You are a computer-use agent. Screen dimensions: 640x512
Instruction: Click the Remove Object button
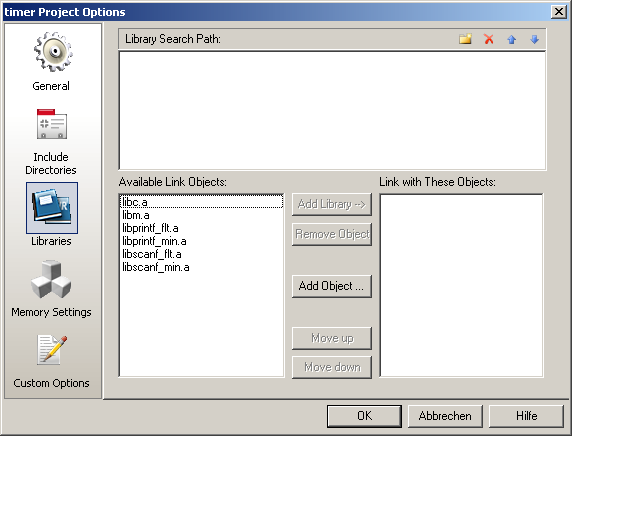point(332,234)
